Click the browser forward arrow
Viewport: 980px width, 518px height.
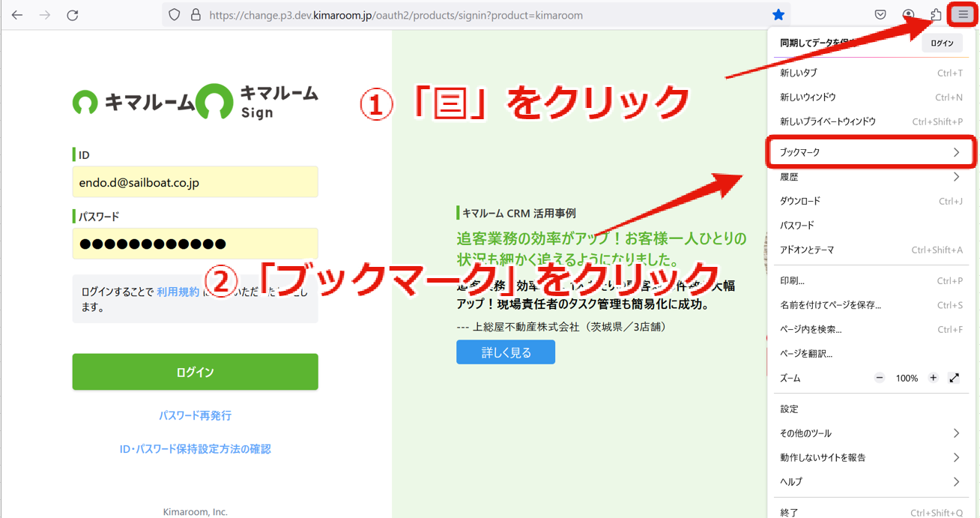(45, 15)
